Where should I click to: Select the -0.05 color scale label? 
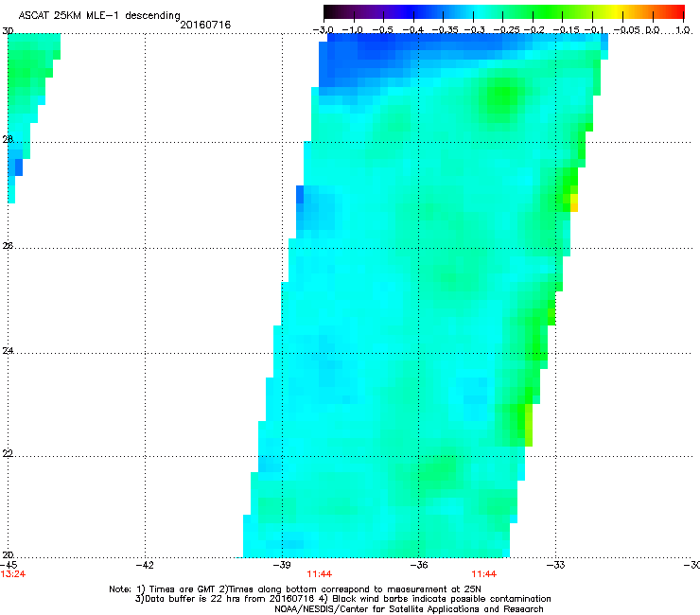click(627, 30)
